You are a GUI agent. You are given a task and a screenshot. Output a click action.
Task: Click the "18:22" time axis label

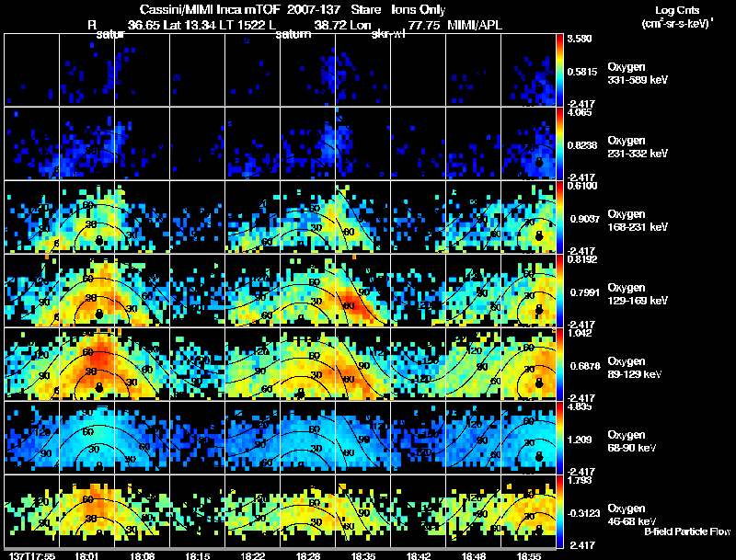pos(252,555)
